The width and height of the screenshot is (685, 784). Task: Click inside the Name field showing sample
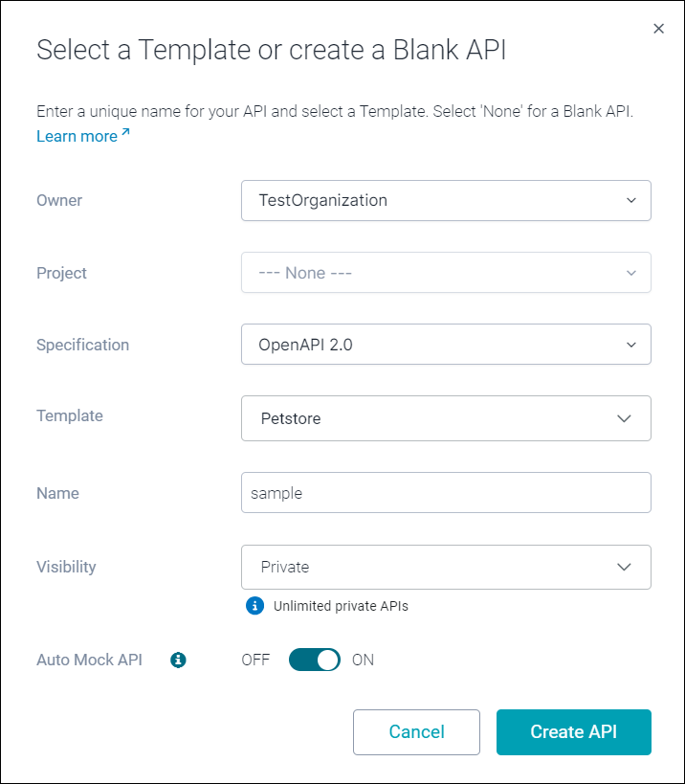tap(446, 492)
